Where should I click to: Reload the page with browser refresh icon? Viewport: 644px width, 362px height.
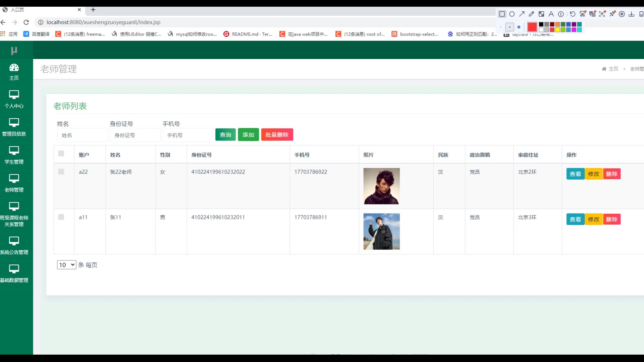click(26, 22)
